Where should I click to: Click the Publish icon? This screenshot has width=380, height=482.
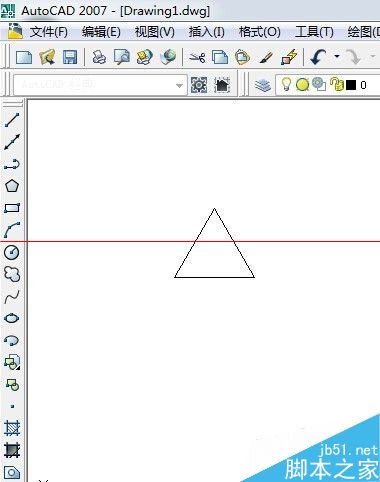click(145, 57)
